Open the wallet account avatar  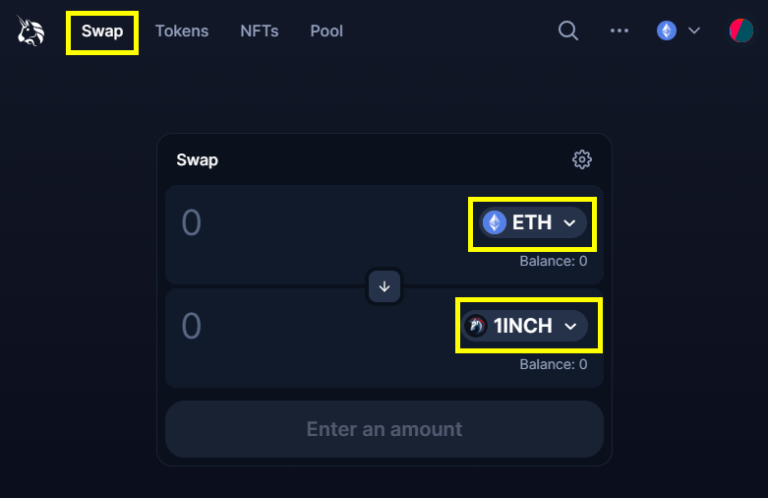tap(741, 31)
